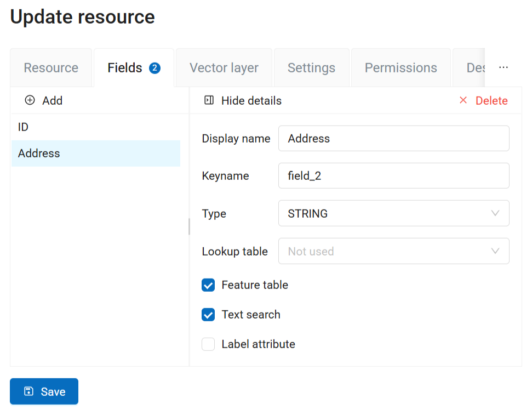
Task: Click the Save button label
Action: tap(53, 391)
